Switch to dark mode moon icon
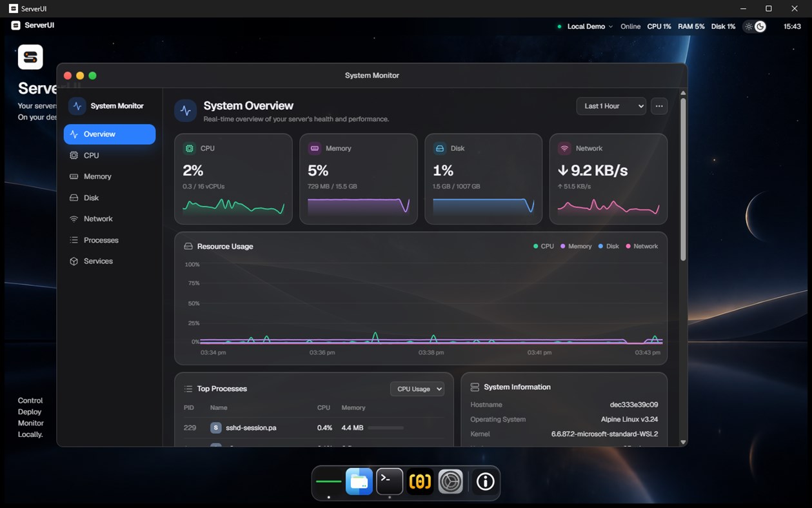This screenshot has height=508, width=812. (760, 26)
